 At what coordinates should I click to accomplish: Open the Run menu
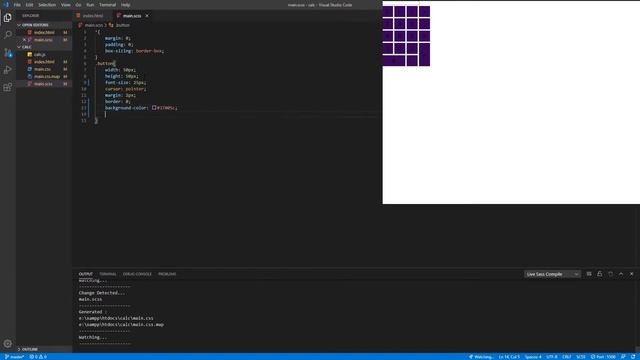tap(90, 5)
